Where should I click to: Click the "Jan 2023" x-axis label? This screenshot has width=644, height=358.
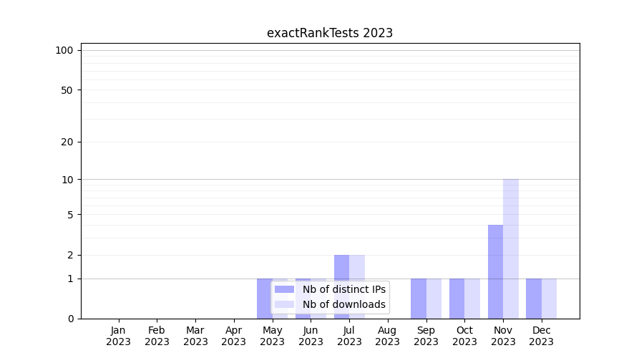coord(118,336)
